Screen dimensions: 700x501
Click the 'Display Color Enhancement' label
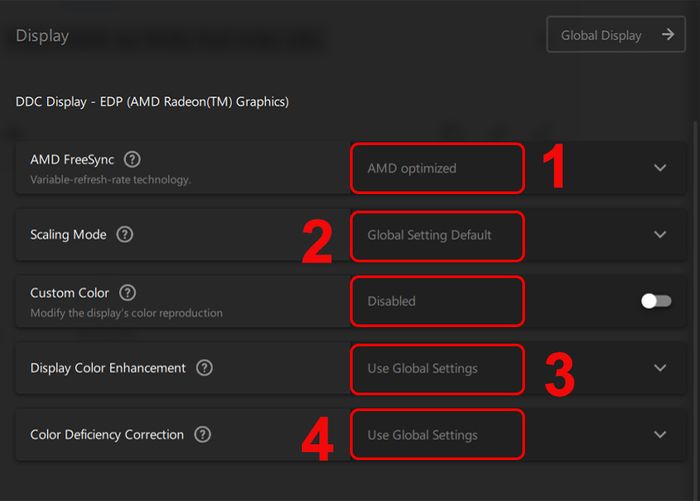108,368
